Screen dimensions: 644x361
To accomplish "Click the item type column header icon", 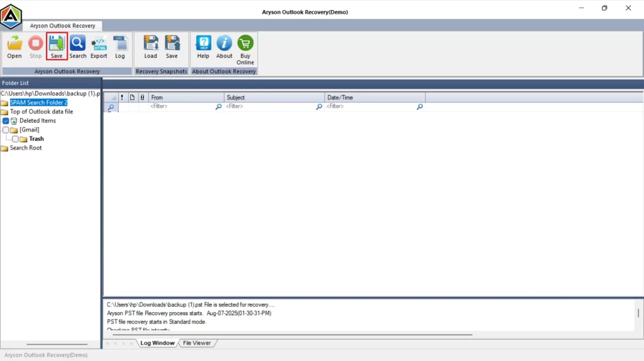I will pyautogui.click(x=132, y=97).
